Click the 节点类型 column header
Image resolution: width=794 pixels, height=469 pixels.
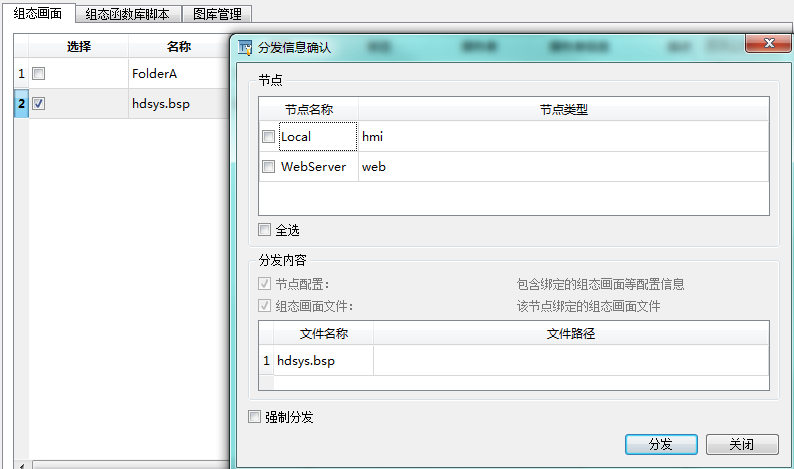click(564, 109)
